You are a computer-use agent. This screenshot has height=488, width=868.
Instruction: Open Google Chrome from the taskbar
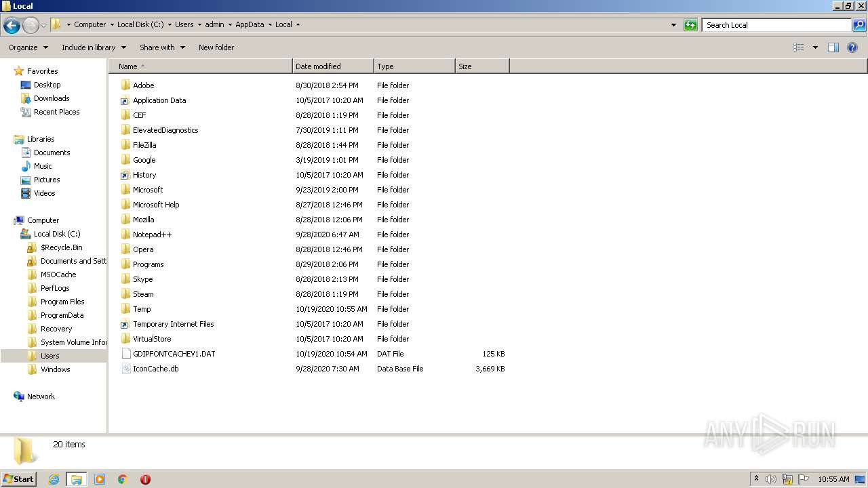point(123,479)
